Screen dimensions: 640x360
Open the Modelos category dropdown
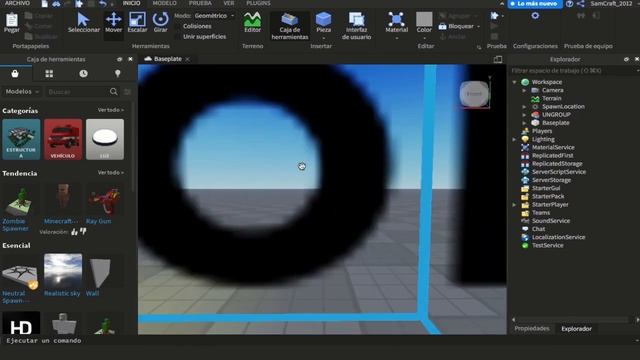22,92
